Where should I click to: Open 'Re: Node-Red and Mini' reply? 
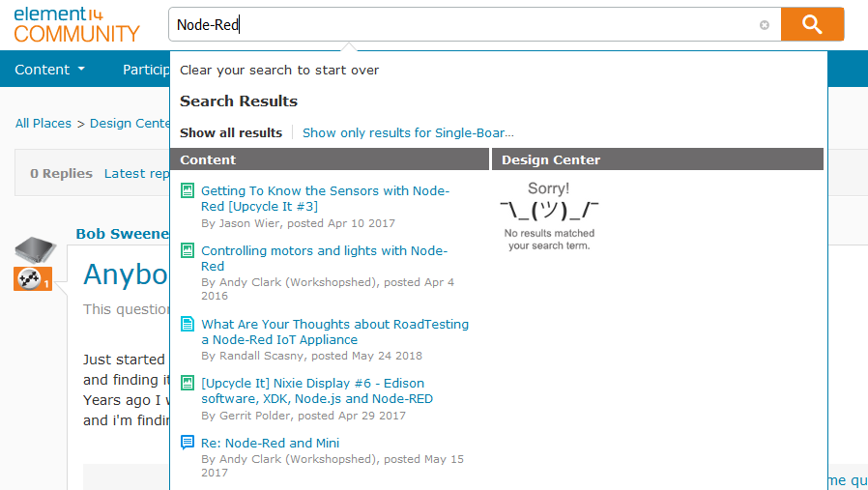coord(270,443)
